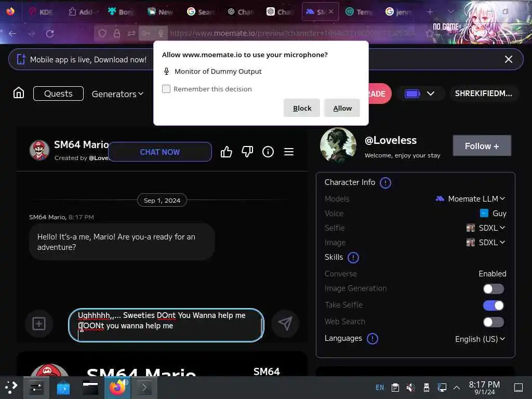Click the CHAT NOW button
This screenshot has width=532, height=399.
click(160, 152)
